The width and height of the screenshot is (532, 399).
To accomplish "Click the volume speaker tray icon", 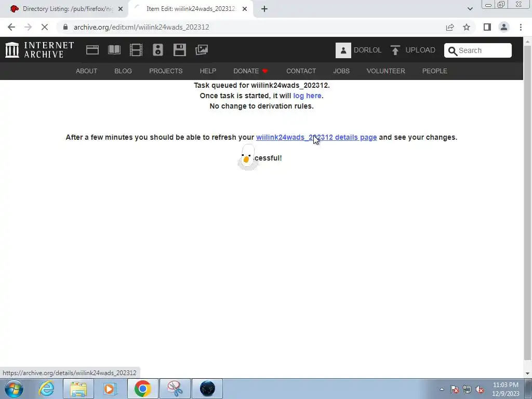I will pos(480,390).
